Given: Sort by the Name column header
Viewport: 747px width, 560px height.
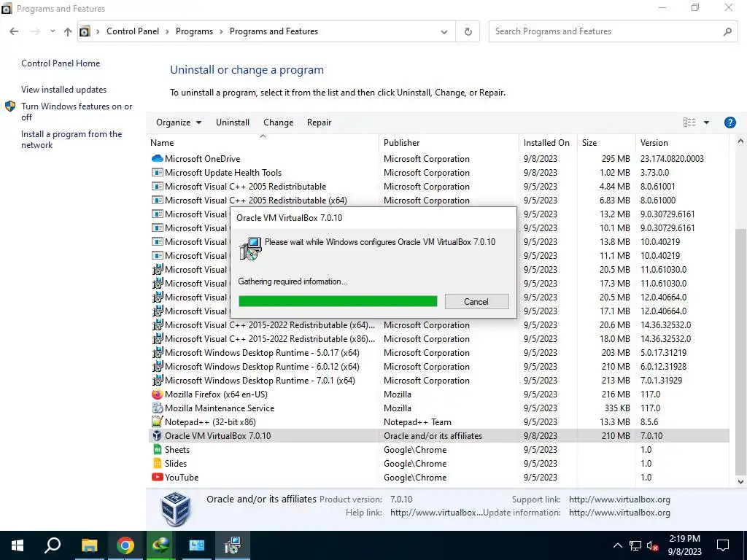Looking at the screenshot, I should click(162, 143).
